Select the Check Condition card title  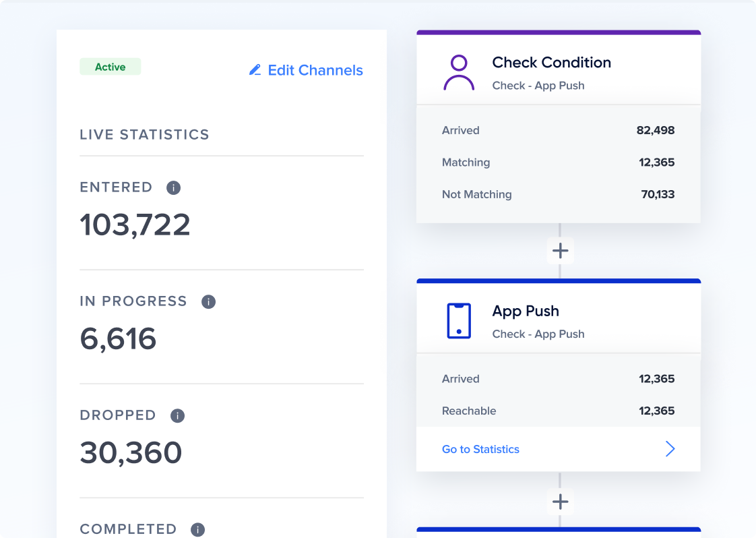point(551,63)
